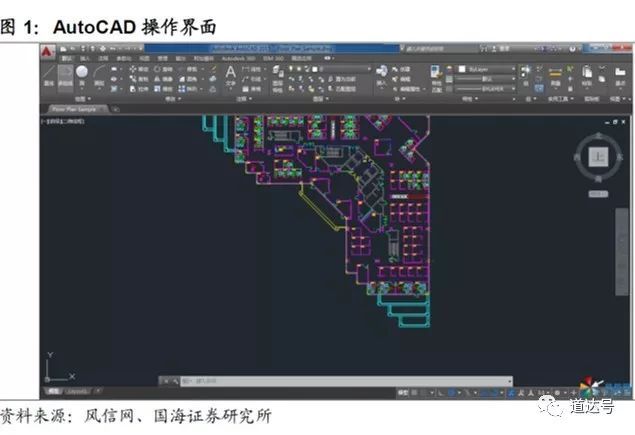Choose the Copy (复制) tool
The height and width of the screenshot is (435, 635).
pyautogui.click(x=139, y=79)
